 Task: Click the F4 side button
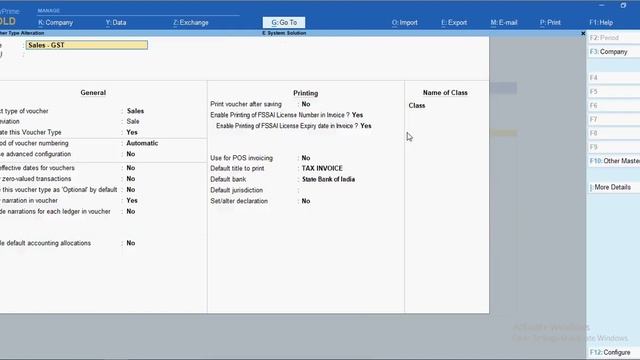(613, 78)
